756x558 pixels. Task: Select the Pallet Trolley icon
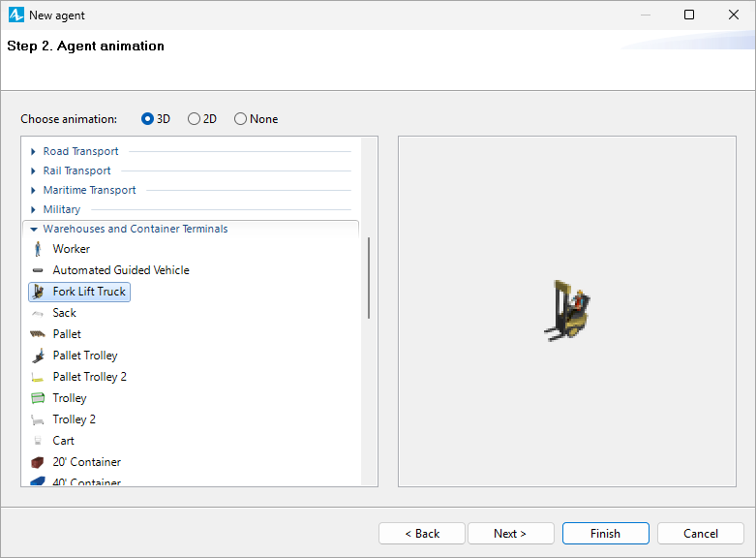38,356
